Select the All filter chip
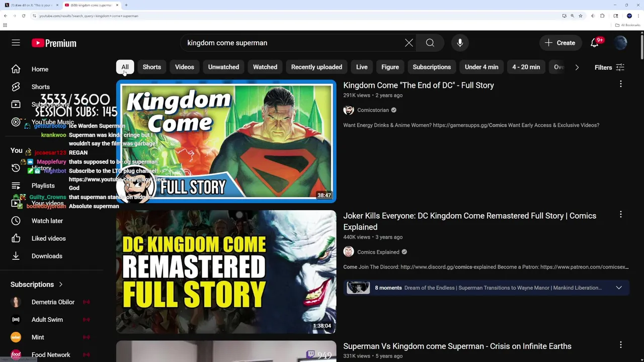This screenshot has height=362, width=644. tap(125, 67)
